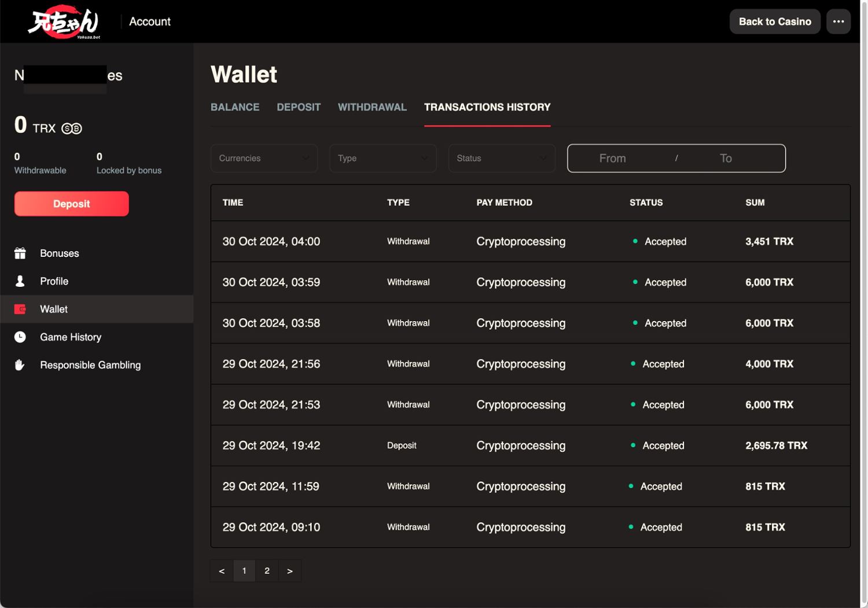Open the Status filter dropdown

pos(501,159)
